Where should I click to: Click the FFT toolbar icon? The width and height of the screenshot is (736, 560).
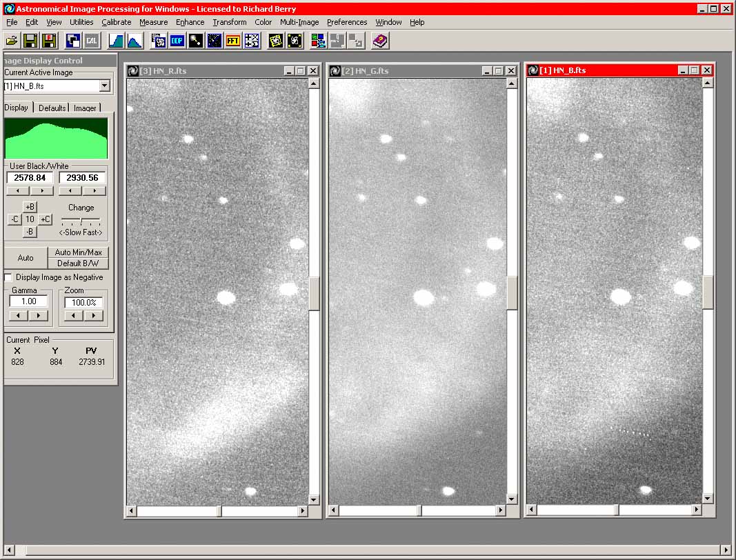point(233,41)
